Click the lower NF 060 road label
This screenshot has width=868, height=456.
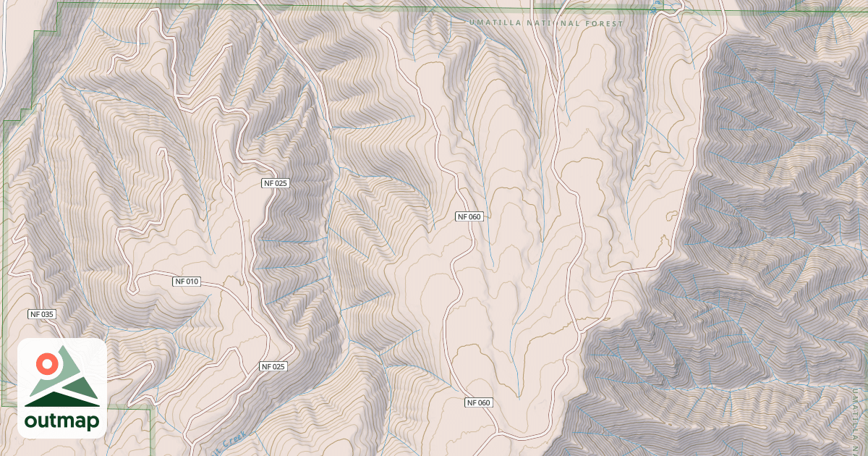[479, 402]
